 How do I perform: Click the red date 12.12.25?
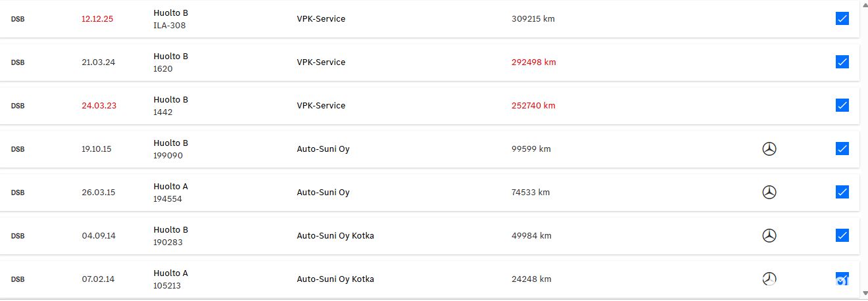tap(97, 19)
